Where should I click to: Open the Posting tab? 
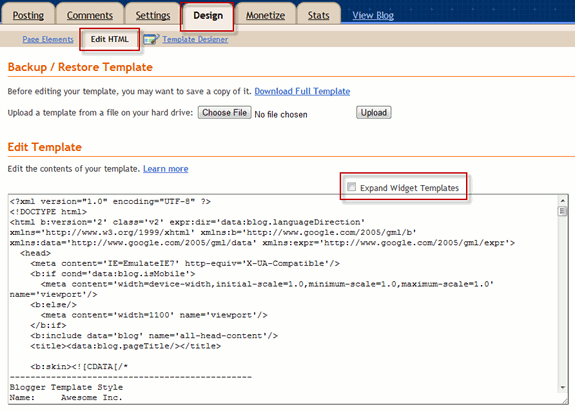(x=28, y=15)
